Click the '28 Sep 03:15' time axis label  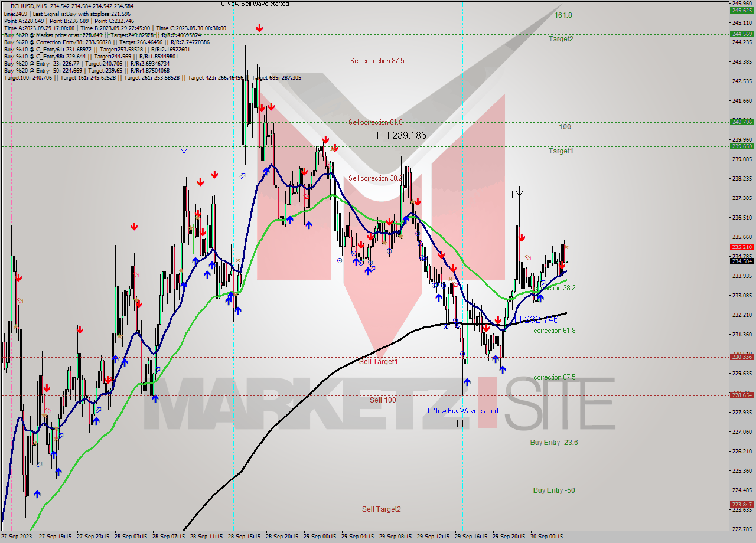[131, 537]
